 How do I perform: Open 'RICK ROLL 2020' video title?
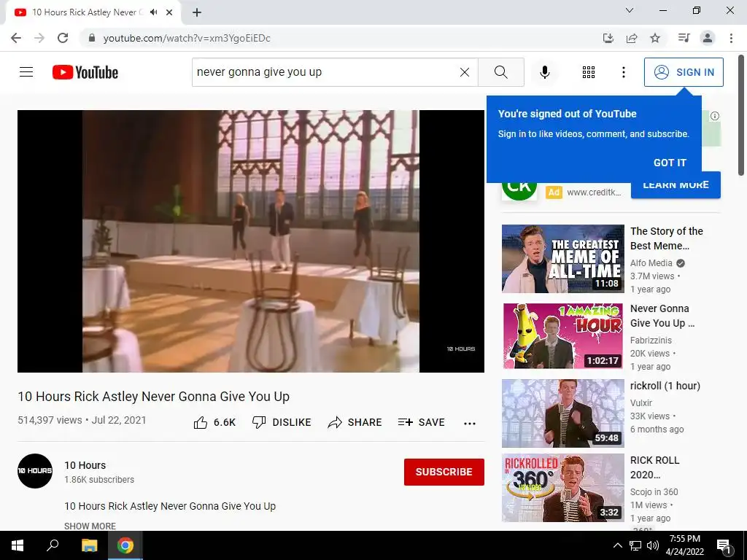pos(654,467)
